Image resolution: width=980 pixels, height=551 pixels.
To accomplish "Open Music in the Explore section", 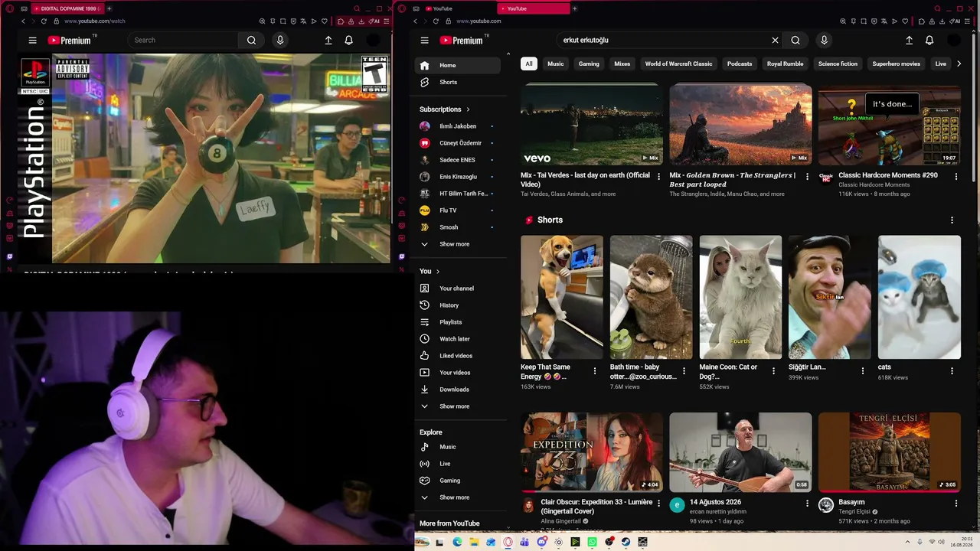I will [458, 447].
